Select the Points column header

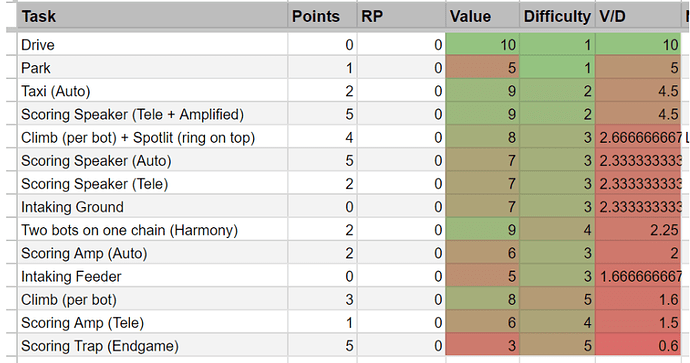click(x=322, y=17)
